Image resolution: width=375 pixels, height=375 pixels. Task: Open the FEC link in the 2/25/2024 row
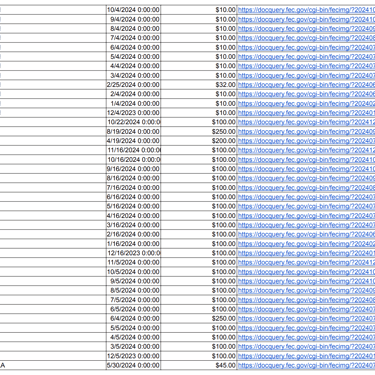[x=306, y=85]
